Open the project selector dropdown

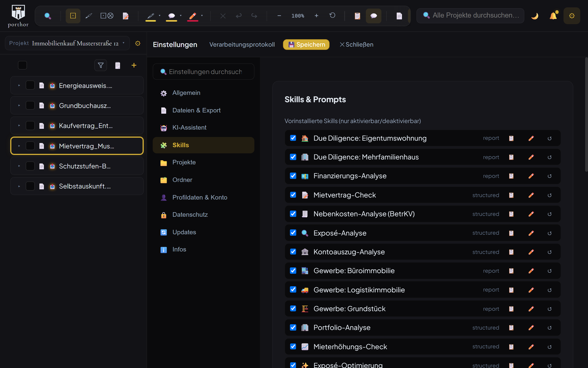[67, 43]
